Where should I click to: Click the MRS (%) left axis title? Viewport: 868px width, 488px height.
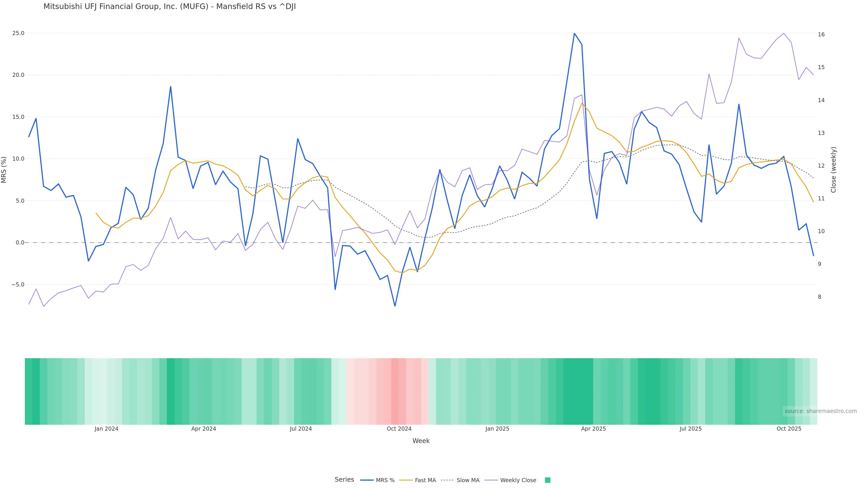(x=4, y=169)
